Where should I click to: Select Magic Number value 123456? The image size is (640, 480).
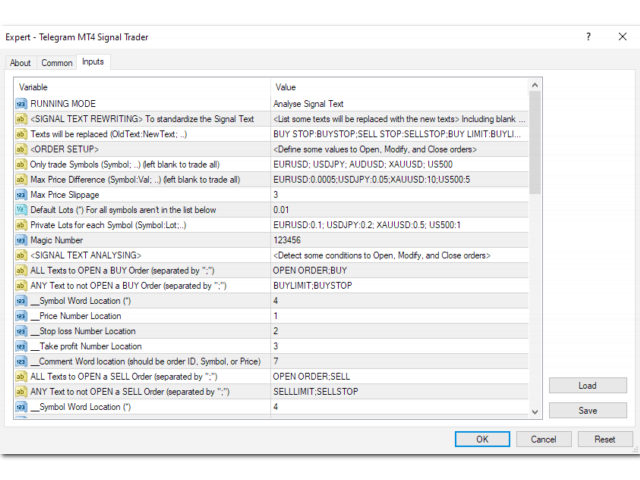(287, 240)
